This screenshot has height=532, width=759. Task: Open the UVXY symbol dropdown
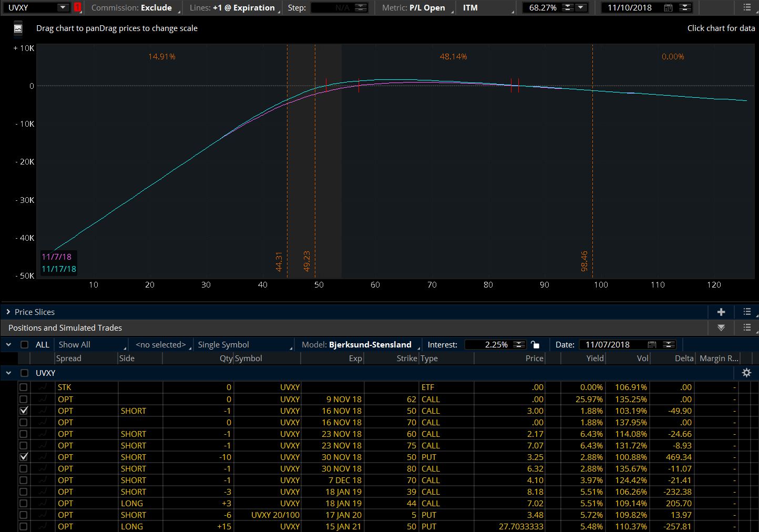[63, 8]
